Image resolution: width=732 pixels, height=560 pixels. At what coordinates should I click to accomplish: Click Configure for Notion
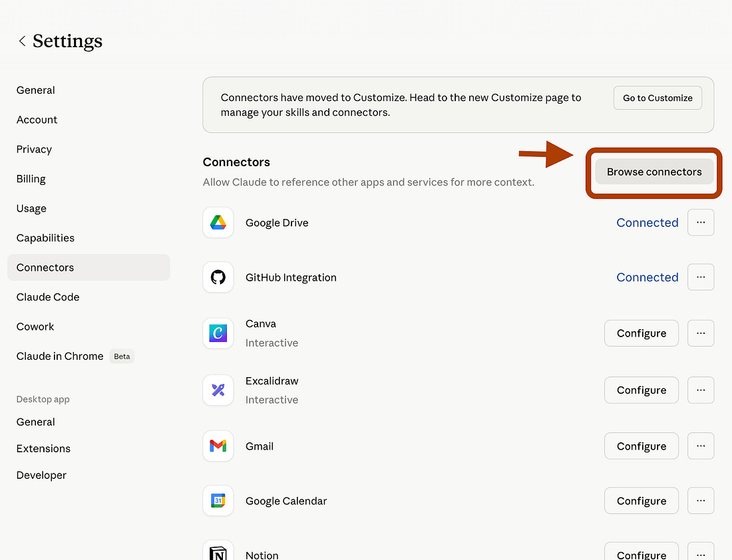[x=641, y=552]
